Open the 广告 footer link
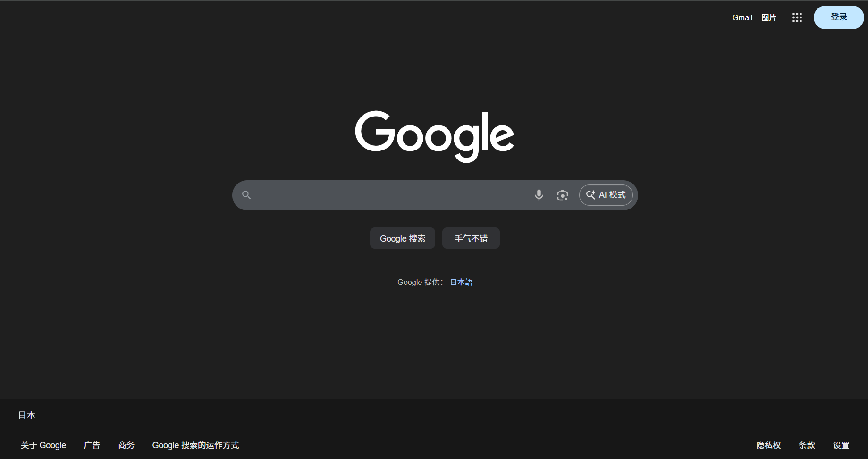The height and width of the screenshot is (459, 868). point(92,445)
